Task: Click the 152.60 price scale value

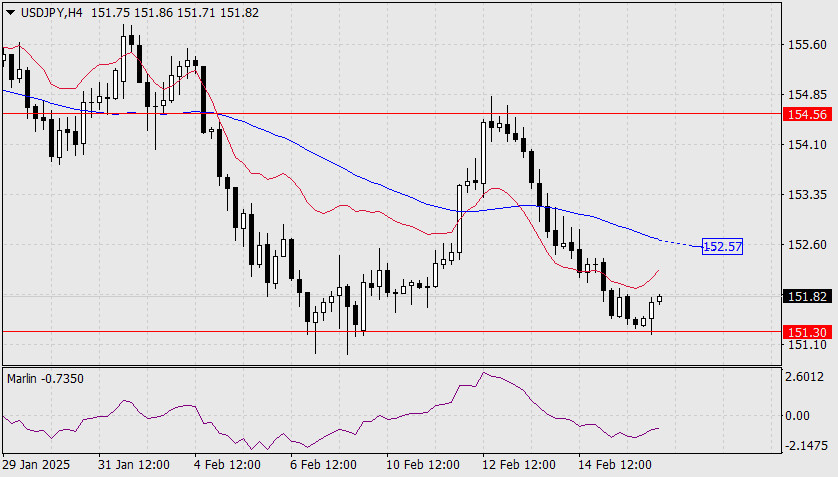Action: pyautogui.click(x=808, y=245)
